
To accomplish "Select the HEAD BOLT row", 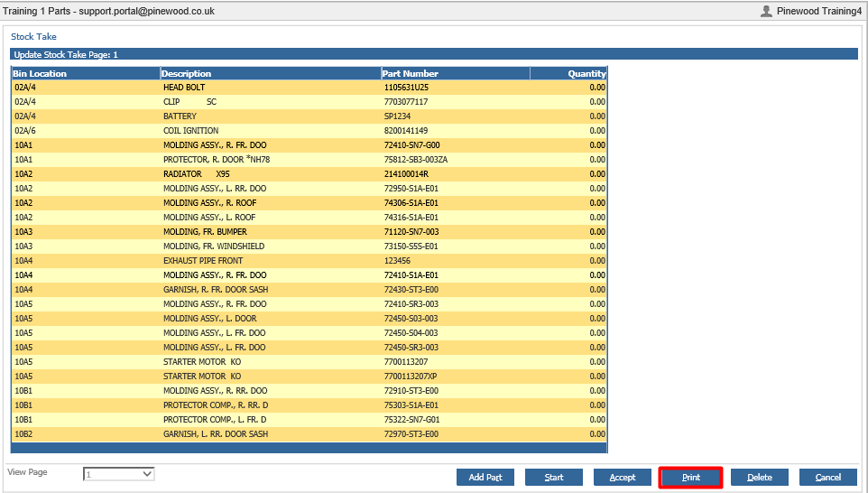I will pyautogui.click(x=309, y=88).
